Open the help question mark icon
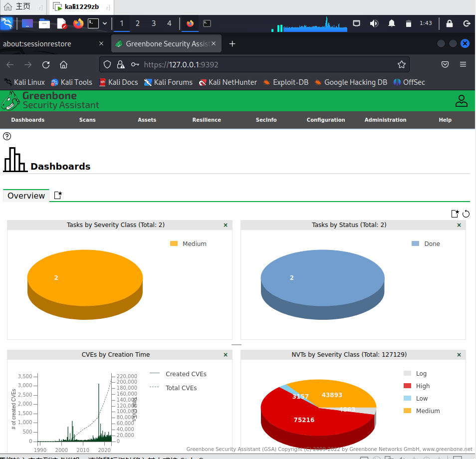The height and width of the screenshot is (459, 476). coord(6,136)
